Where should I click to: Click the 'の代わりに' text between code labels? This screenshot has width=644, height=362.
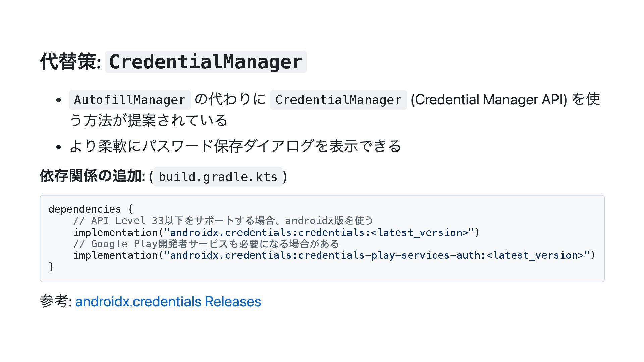[x=230, y=99]
